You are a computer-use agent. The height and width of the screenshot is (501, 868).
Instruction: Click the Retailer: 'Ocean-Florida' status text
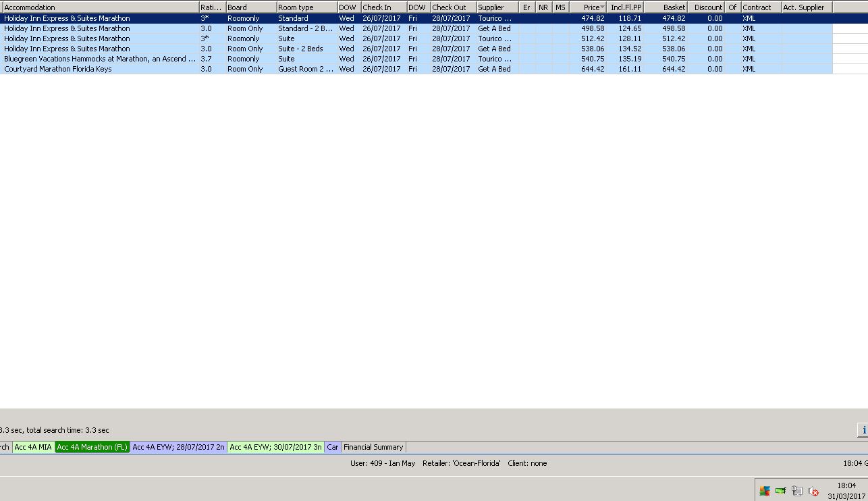click(462, 463)
